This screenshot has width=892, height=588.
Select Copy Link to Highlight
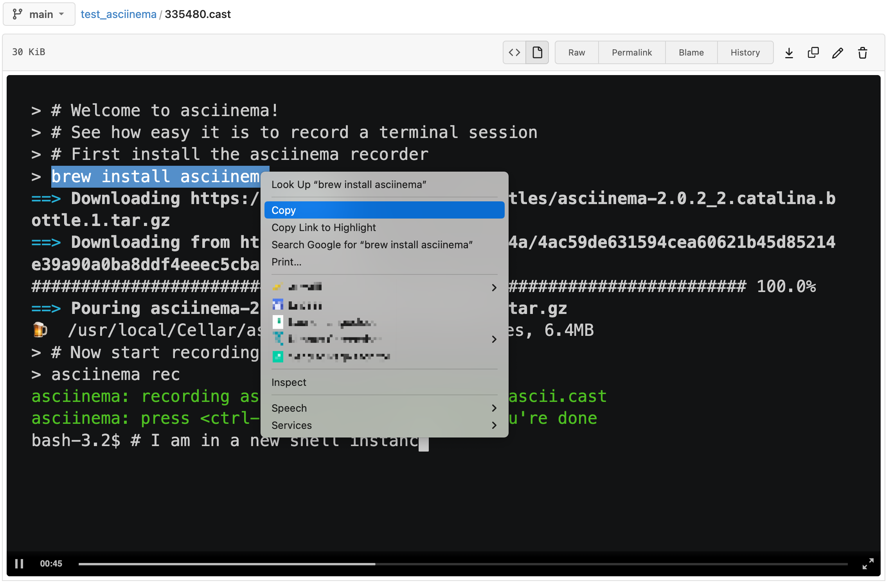coord(384,228)
